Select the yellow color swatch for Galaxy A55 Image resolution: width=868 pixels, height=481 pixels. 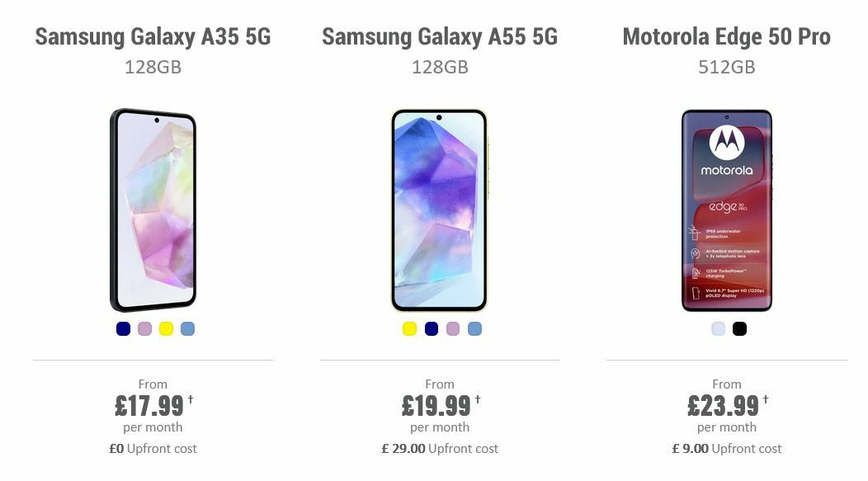tap(408, 328)
